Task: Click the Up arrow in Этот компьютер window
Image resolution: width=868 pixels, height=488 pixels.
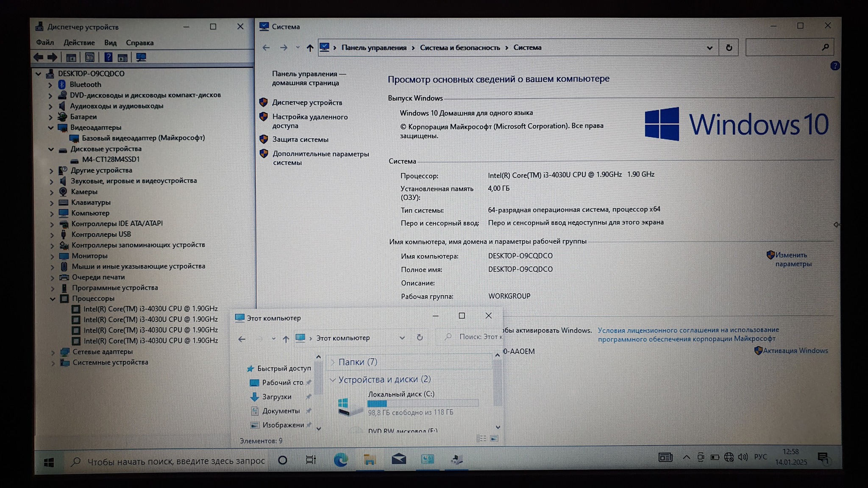Action: pos(286,339)
